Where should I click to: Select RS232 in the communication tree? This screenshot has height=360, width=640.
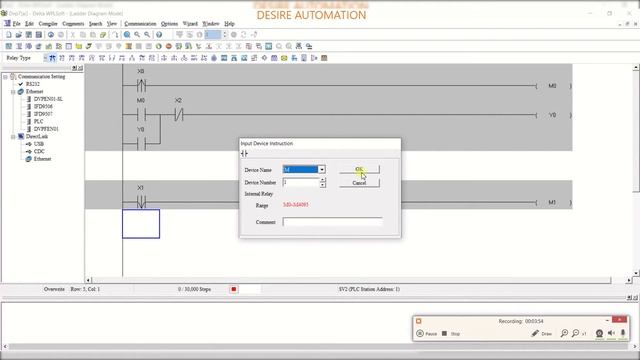tap(33, 84)
